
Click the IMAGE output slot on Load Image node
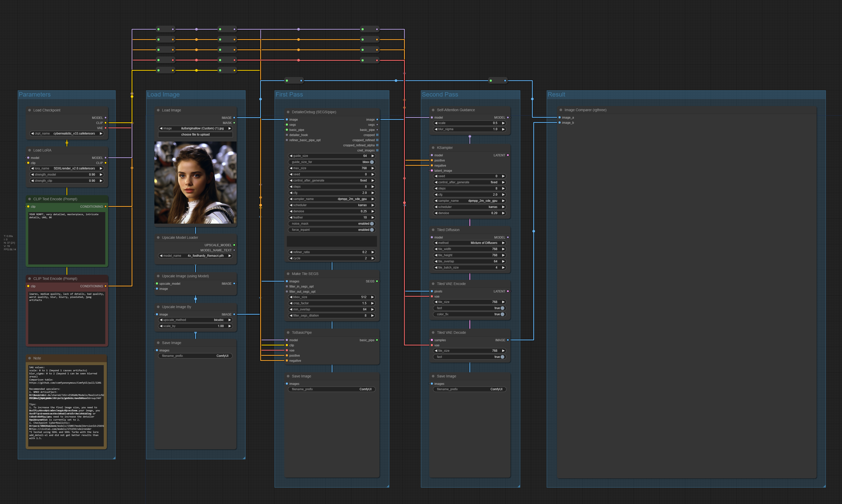(234, 118)
